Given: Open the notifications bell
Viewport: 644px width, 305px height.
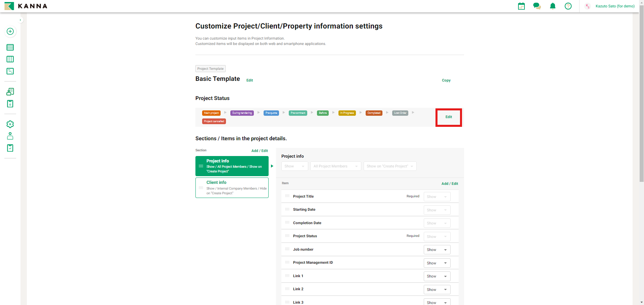Looking at the screenshot, I should point(552,6).
